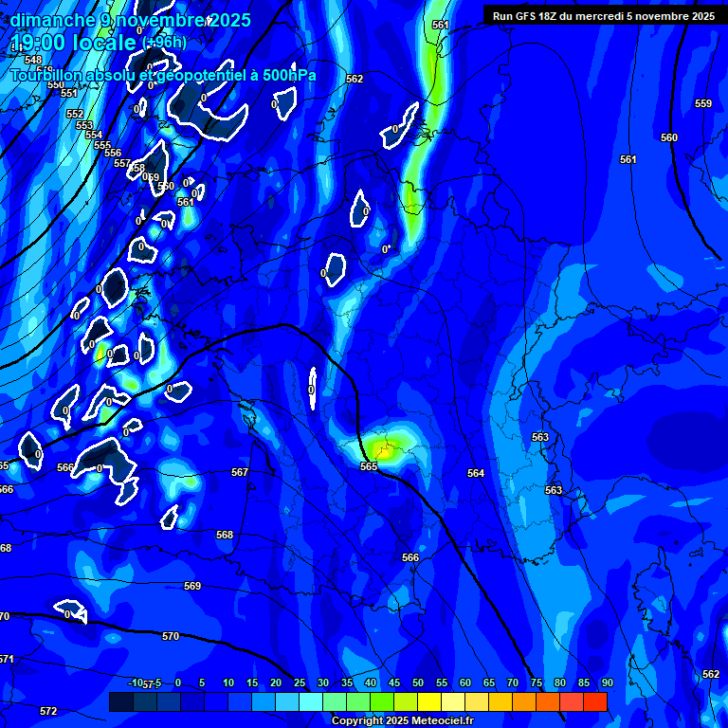
Task: Click the cyan legend swatch after 25
Action: tap(310, 701)
